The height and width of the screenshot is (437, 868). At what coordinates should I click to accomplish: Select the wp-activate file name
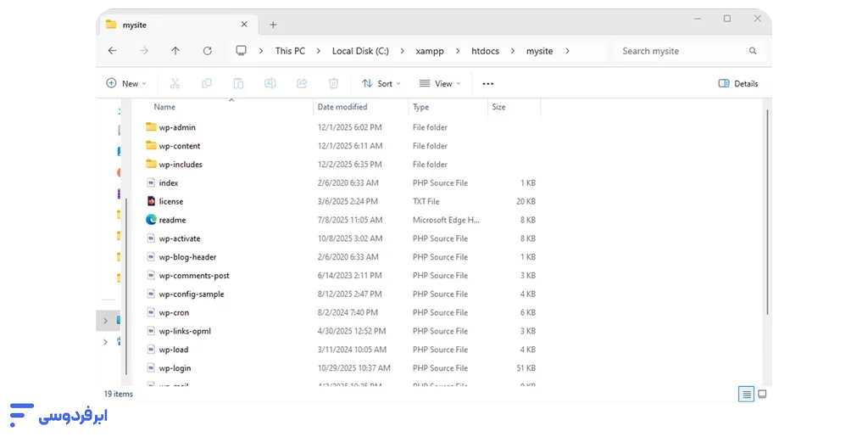click(180, 238)
